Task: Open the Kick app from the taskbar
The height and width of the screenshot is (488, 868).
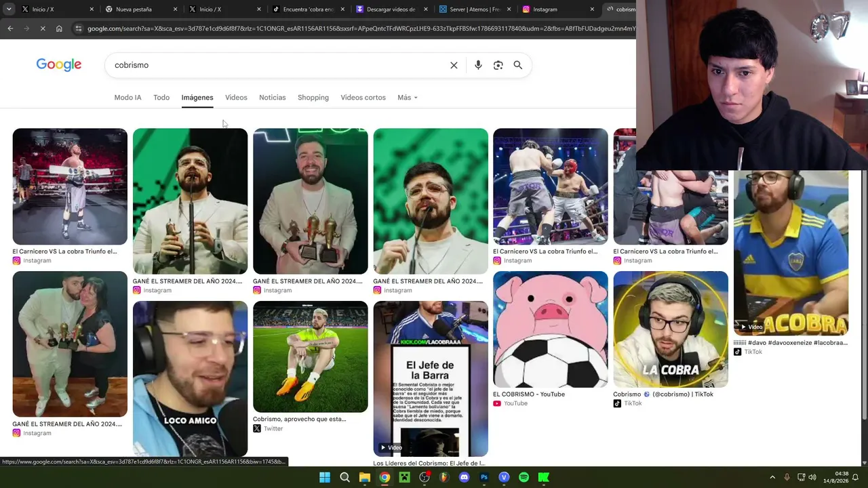Action: [544, 477]
